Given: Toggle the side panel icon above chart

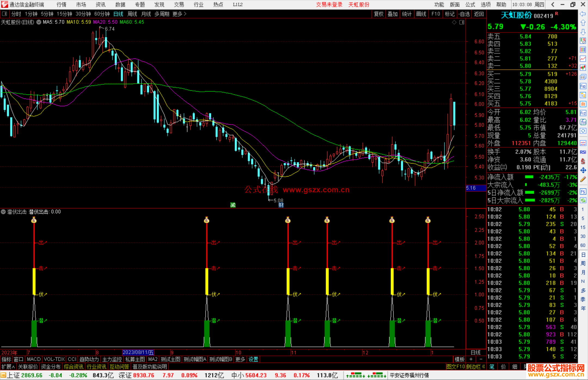Looking at the screenshot, I should coord(462,22).
